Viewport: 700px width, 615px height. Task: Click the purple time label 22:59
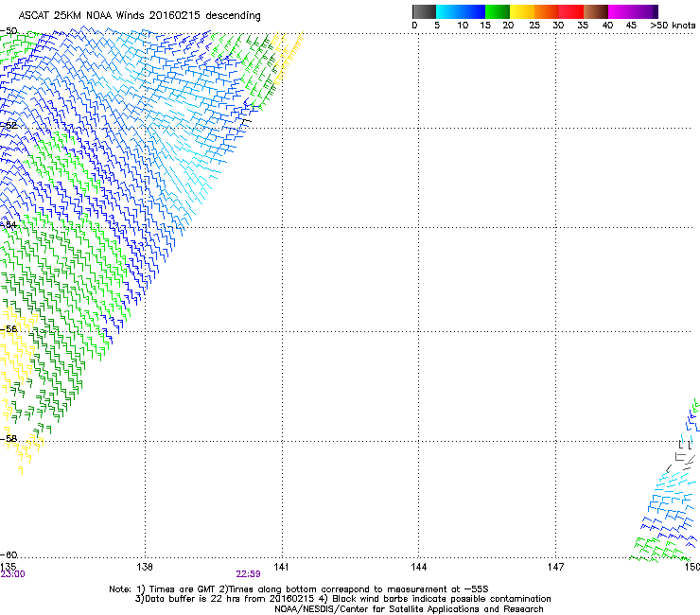tap(248, 574)
